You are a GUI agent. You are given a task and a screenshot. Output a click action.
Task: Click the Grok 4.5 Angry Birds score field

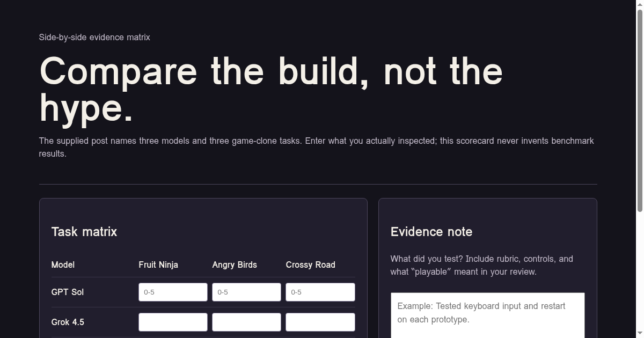(x=246, y=322)
